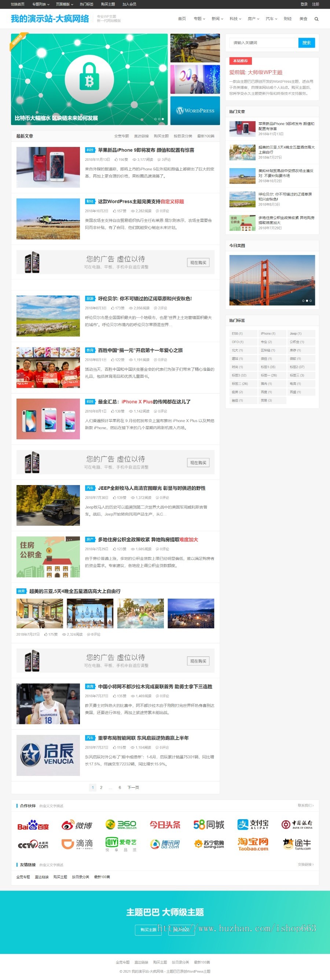This screenshot has height=980, width=330.
Task: Select the first dot of the 今日美图 carousel
Action: point(303,301)
